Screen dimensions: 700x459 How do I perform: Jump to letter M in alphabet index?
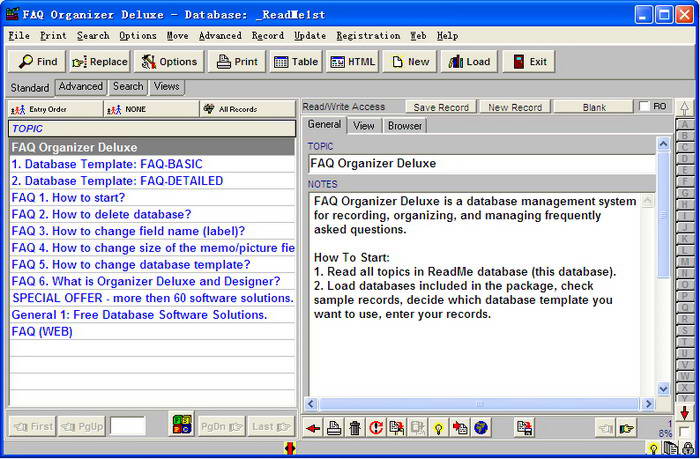click(x=684, y=261)
